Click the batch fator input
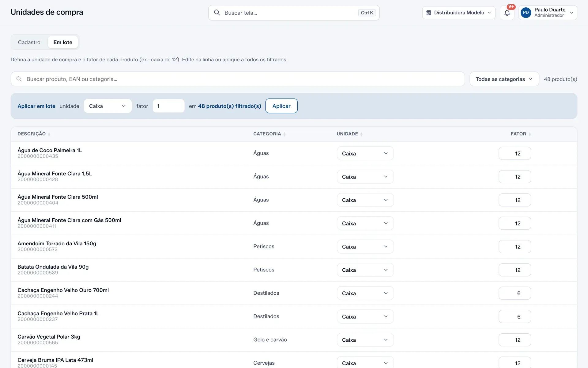This screenshot has height=368, width=588. (x=168, y=106)
